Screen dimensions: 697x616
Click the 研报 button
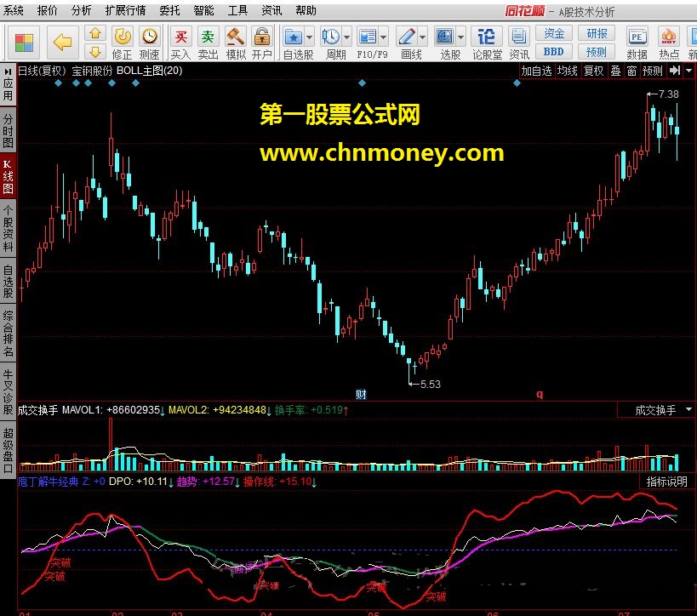(597, 33)
